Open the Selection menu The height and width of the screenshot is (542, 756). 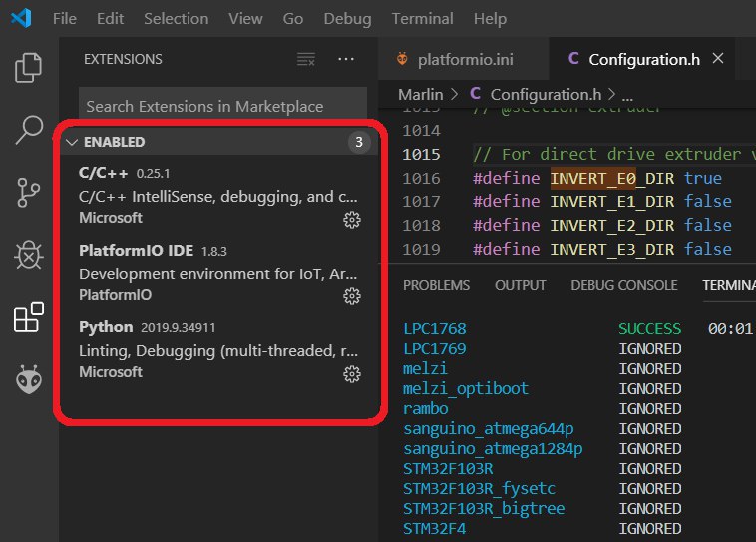[x=176, y=19]
